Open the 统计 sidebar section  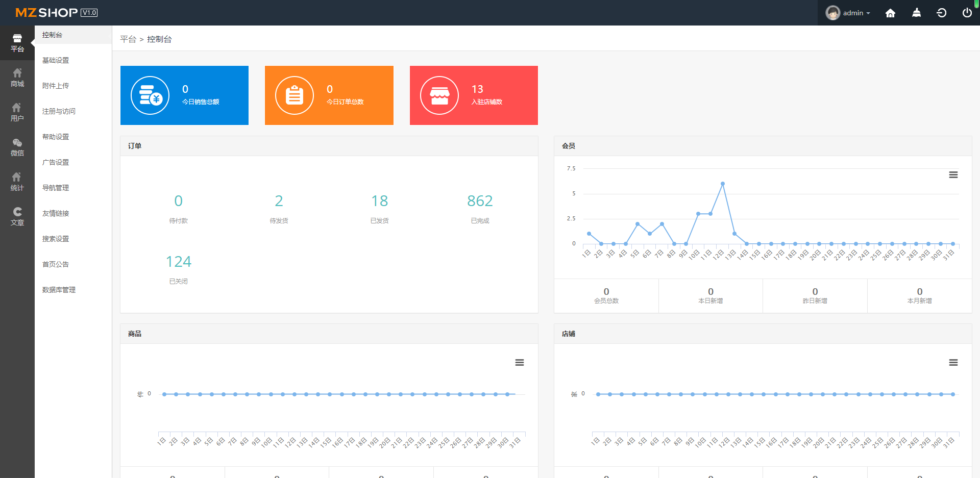tap(17, 182)
